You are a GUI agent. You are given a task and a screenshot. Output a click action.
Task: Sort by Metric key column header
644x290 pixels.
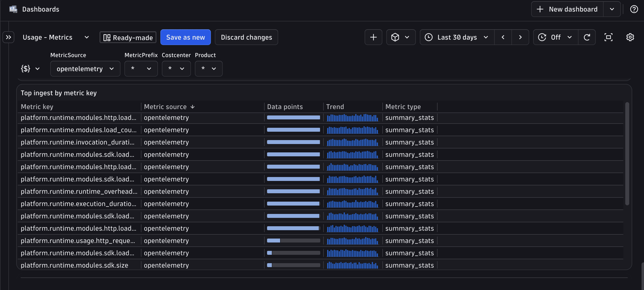pyautogui.click(x=37, y=107)
